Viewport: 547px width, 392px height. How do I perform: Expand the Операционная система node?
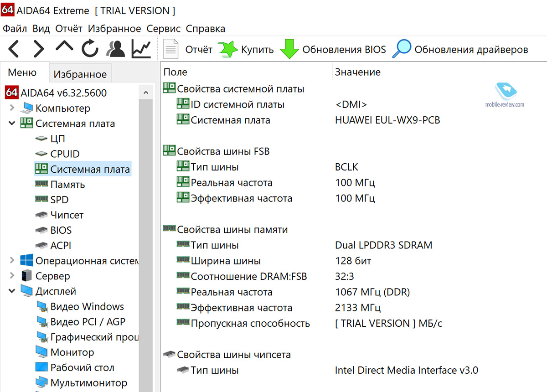[x=12, y=261]
